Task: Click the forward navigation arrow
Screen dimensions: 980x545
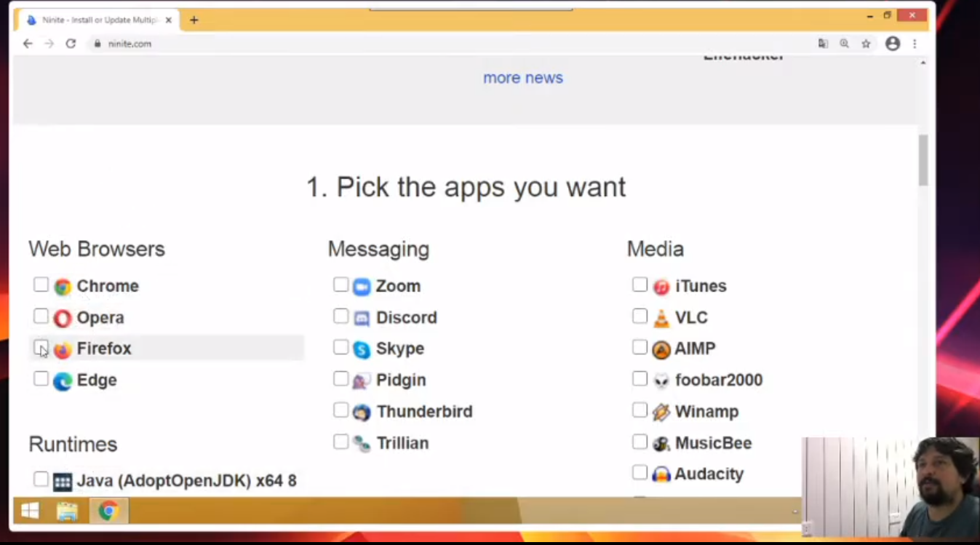Action: pyautogui.click(x=49, y=44)
